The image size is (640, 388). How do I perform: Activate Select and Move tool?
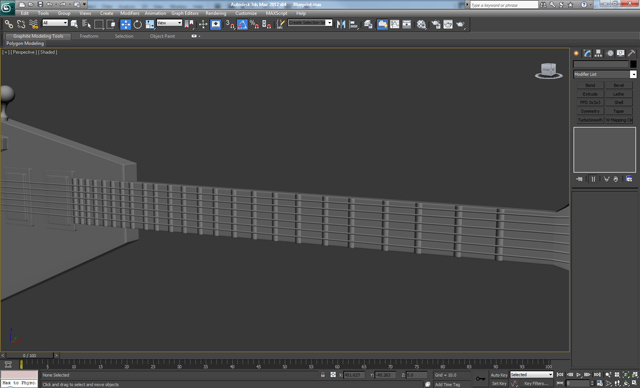(125, 24)
